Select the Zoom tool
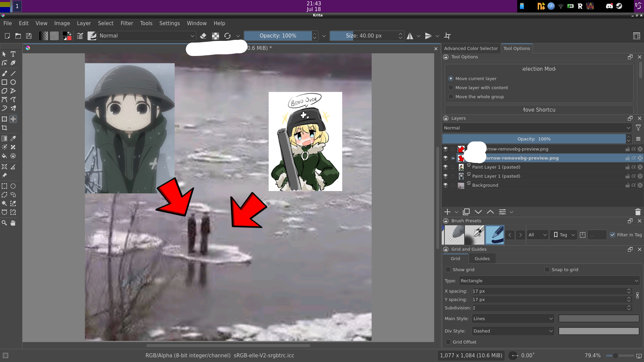Image resolution: width=644 pixels, height=362 pixels. pyautogui.click(x=4, y=223)
